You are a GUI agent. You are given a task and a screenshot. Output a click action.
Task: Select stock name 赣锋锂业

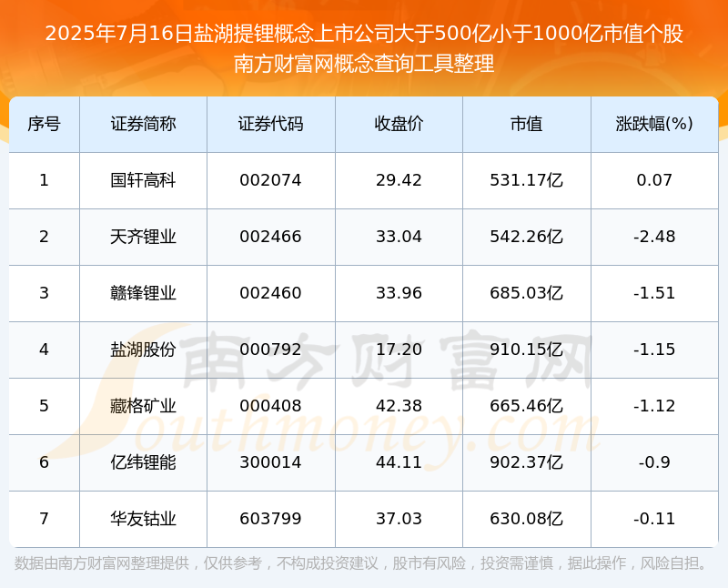coord(143,293)
